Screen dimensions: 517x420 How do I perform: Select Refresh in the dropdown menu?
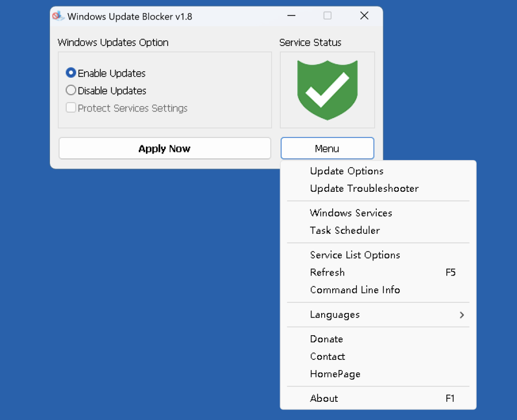(x=378, y=272)
